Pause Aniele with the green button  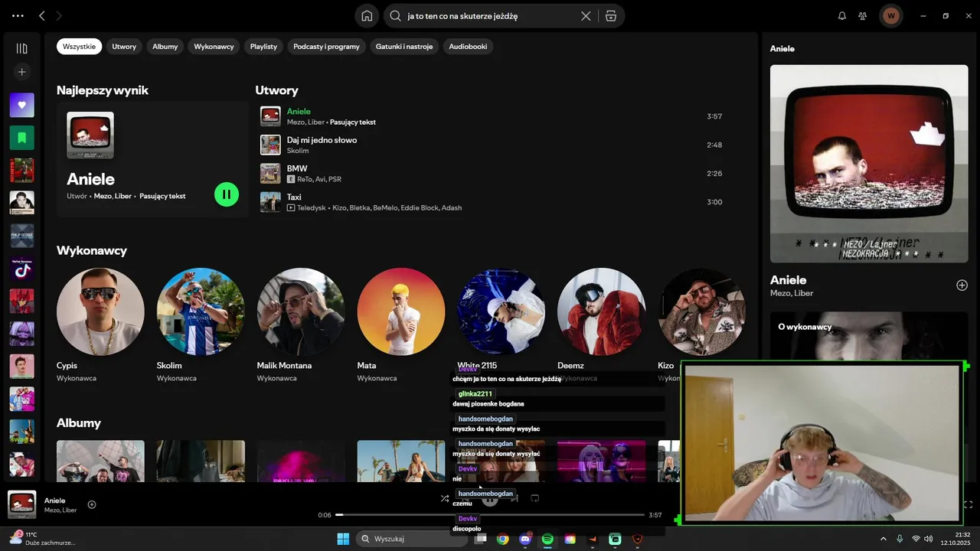pyautogui.click(x=227, y=194)
